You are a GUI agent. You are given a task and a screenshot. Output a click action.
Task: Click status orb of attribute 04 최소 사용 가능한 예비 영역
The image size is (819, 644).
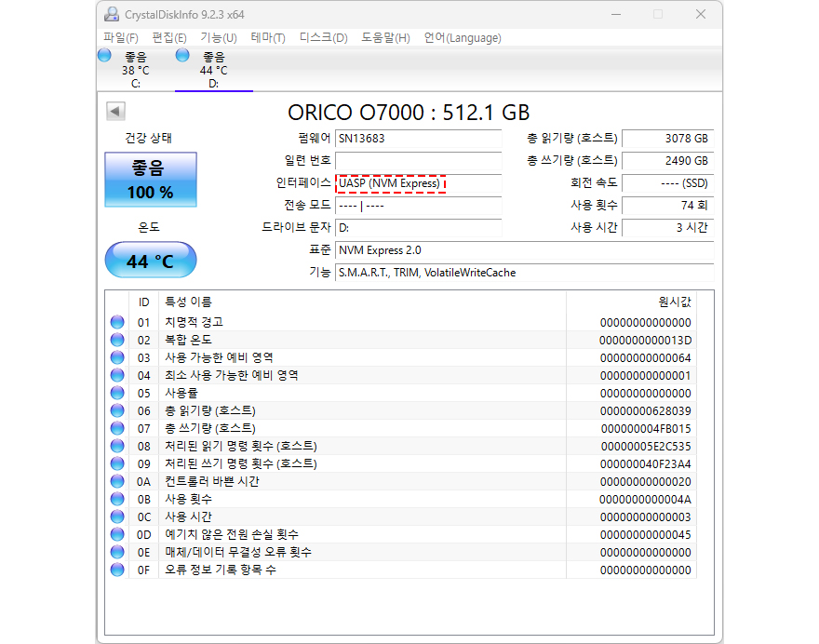click(x=117, y=376)
